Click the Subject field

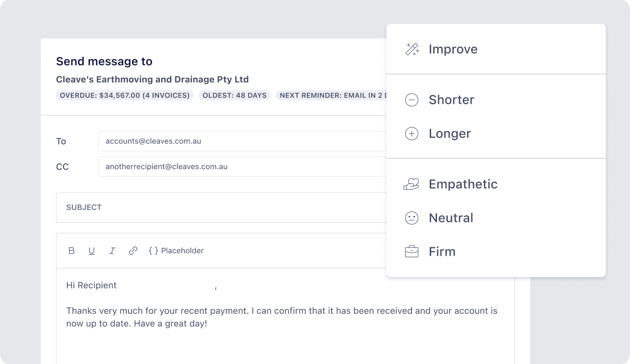(x=221, y=208)
